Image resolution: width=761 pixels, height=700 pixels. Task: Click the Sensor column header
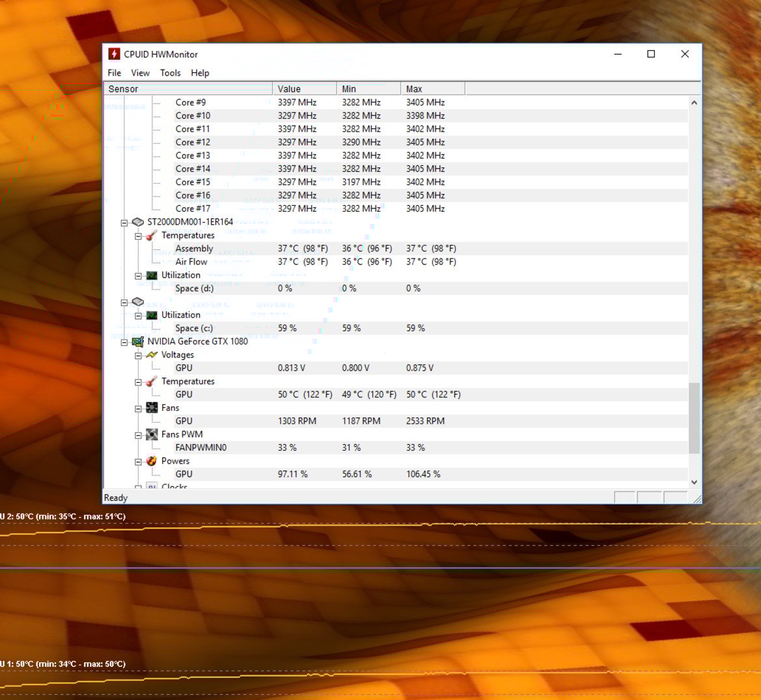tap(188, 89)
